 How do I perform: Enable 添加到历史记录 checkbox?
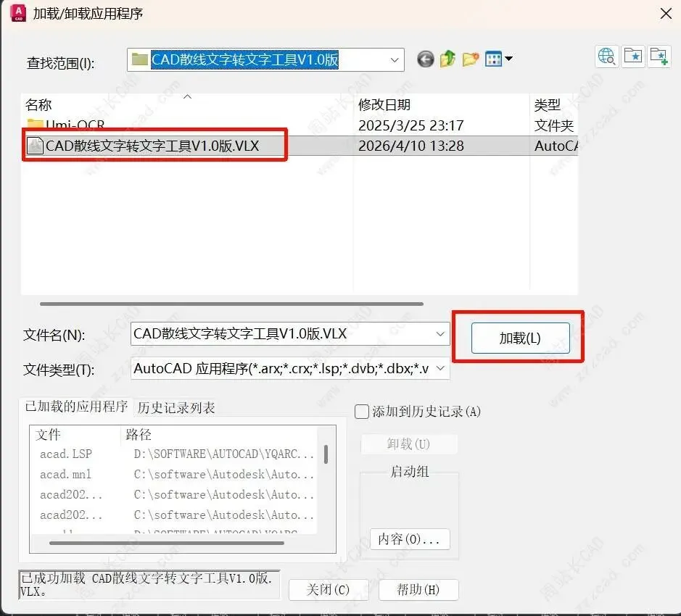[362, 412]
